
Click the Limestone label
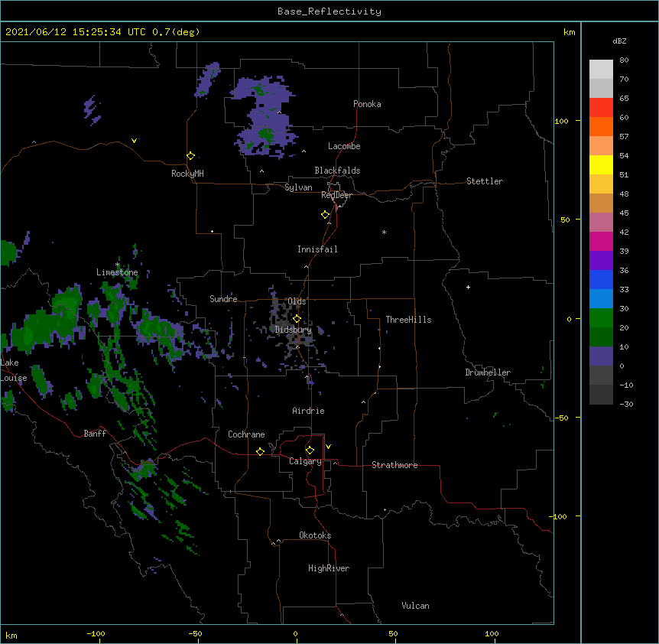pyautogui.click(x=117, y=272)
